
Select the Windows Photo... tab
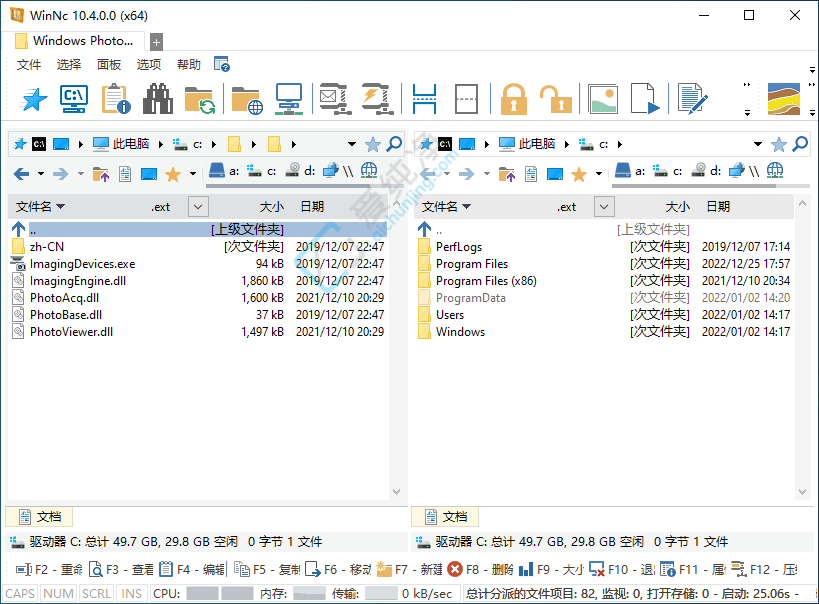coord(74,41)
